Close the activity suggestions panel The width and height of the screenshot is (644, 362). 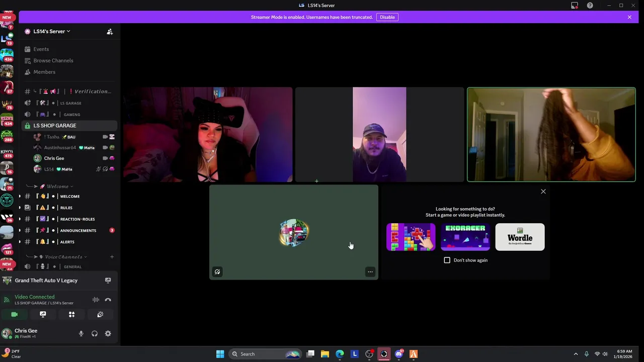(x=543, y=192)
